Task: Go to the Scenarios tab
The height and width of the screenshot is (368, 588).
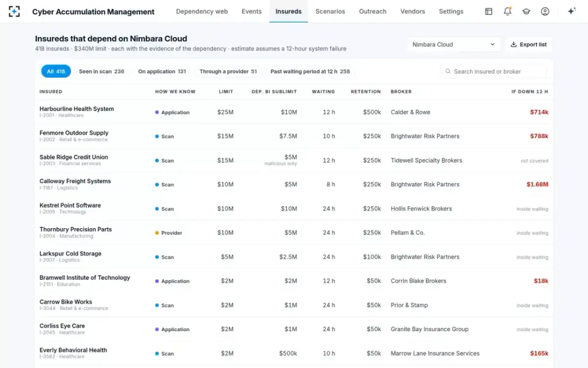Action: click(x=330, y=11)
